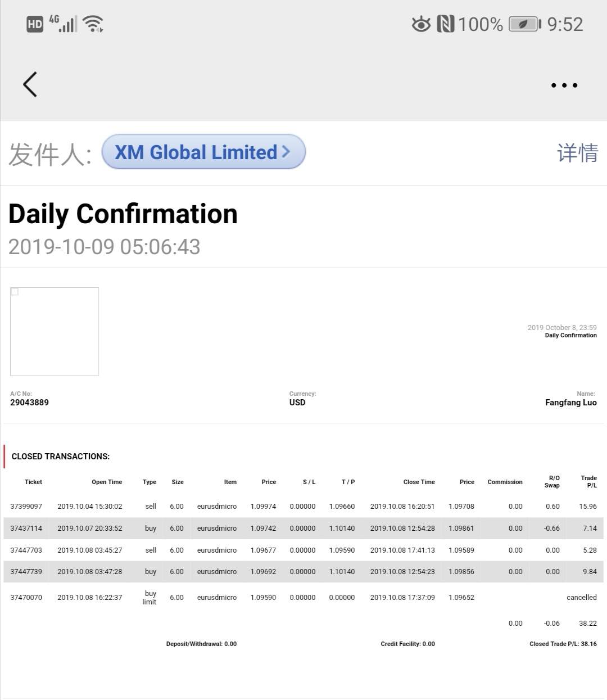The height and width of the screenshot is (700, 607).
Task: Open the three-dot more options menu
Action: tap(564, 85)
